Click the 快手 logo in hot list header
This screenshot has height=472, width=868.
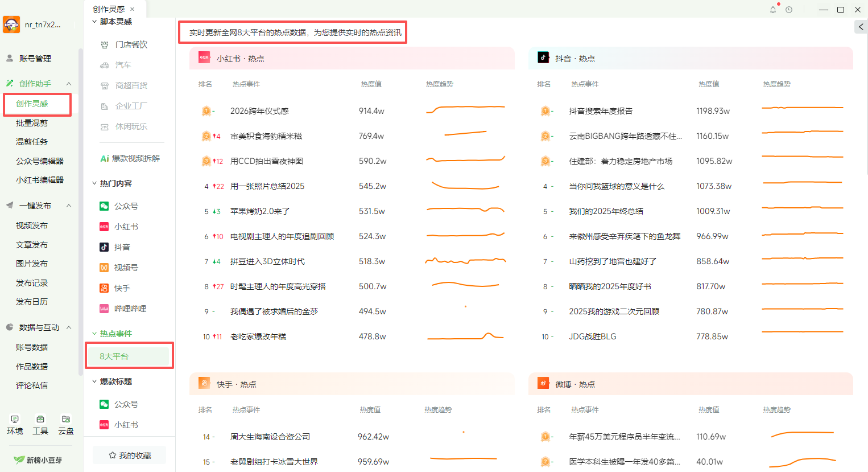coord(204,383)
